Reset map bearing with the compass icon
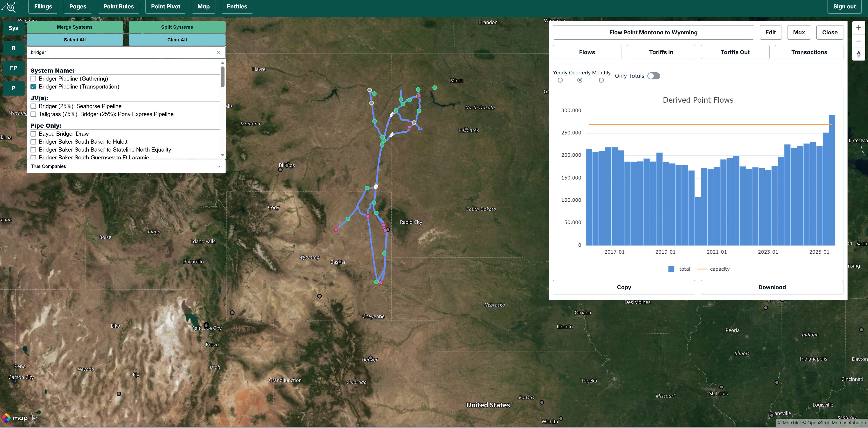 [859, 54]
